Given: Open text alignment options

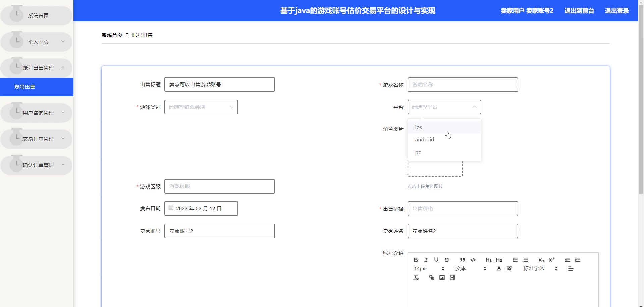Looking at the screenshot, I should [571, 269].
